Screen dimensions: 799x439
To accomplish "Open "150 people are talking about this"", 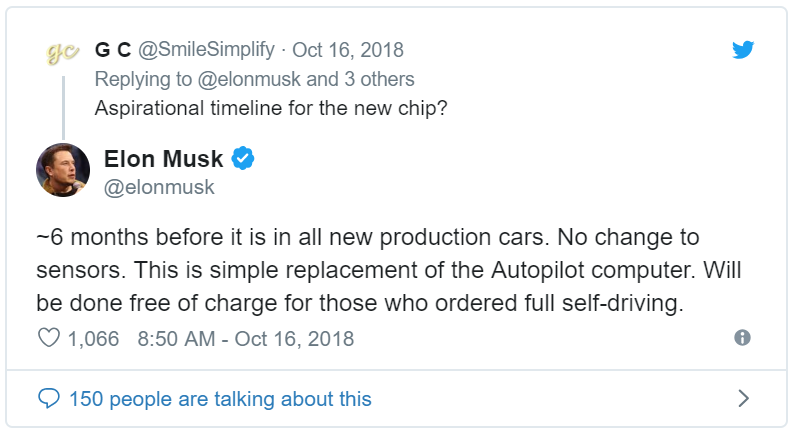I will click(220, 399).
